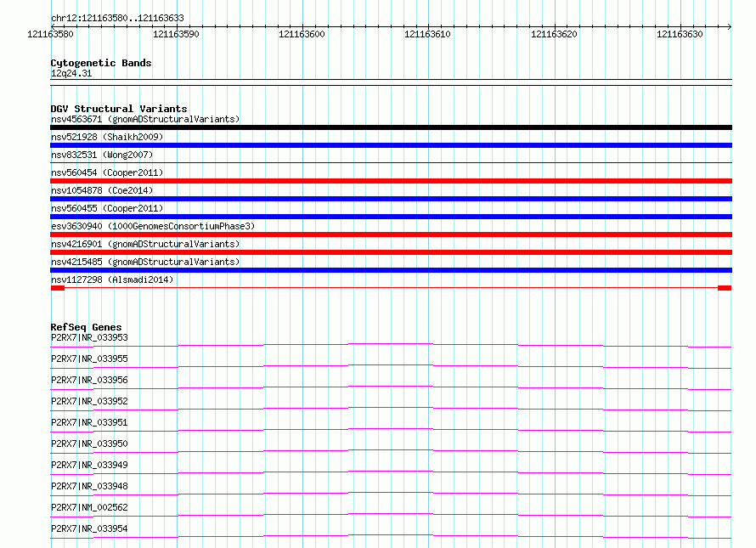Image resolution: width=756 pixels, height=548 pixels.
Task: Select variant label nsv560454 (Cooper2011)
Action: [x=107, y=172]
